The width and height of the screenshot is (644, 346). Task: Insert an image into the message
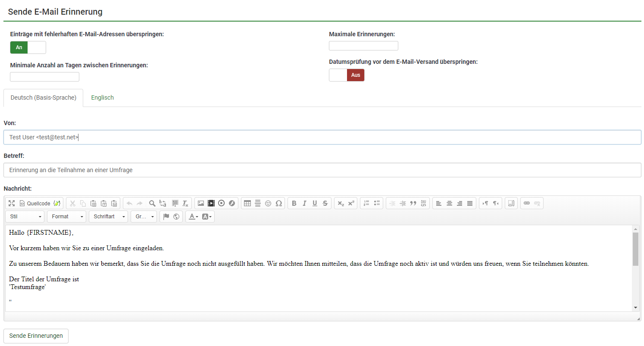[200, 203]
